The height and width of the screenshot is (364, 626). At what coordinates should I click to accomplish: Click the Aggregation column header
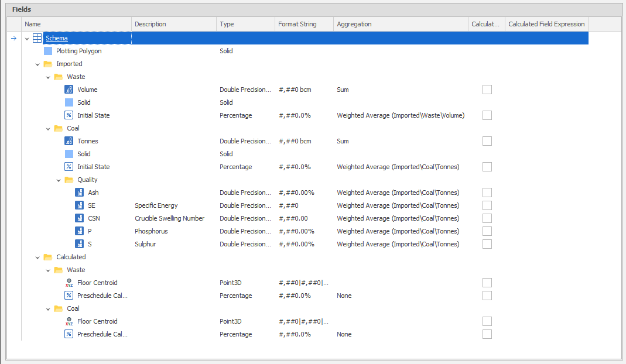pos(401,24)
